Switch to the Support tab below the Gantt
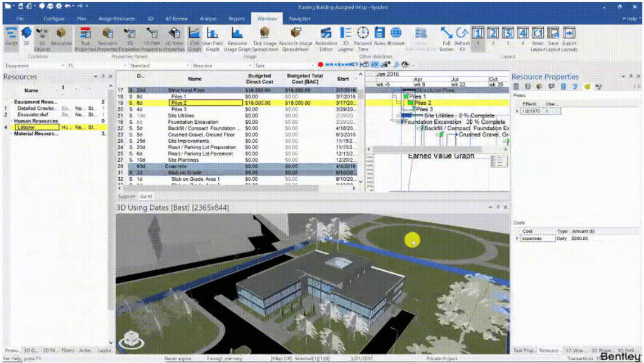This screenshot has height=363, width=644. coord(127,196)
